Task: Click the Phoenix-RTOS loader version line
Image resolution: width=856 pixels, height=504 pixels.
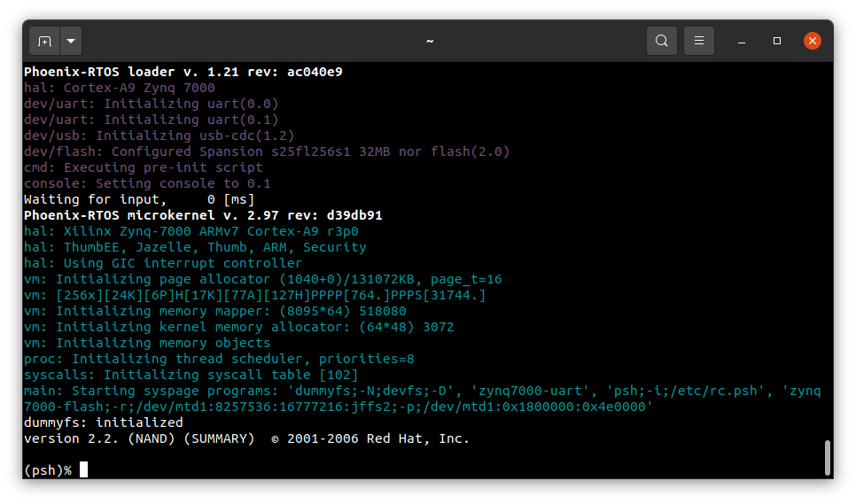Action: pos(183,72)
